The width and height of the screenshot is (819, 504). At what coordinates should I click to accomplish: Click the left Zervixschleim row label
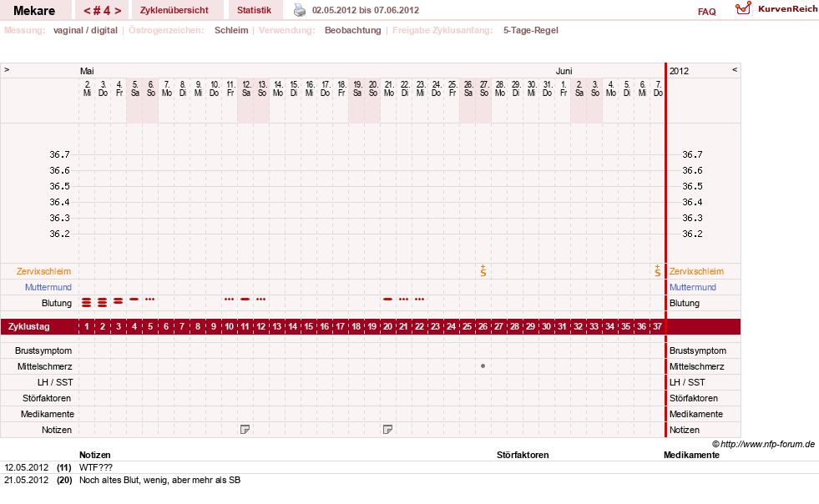point(44,271)
